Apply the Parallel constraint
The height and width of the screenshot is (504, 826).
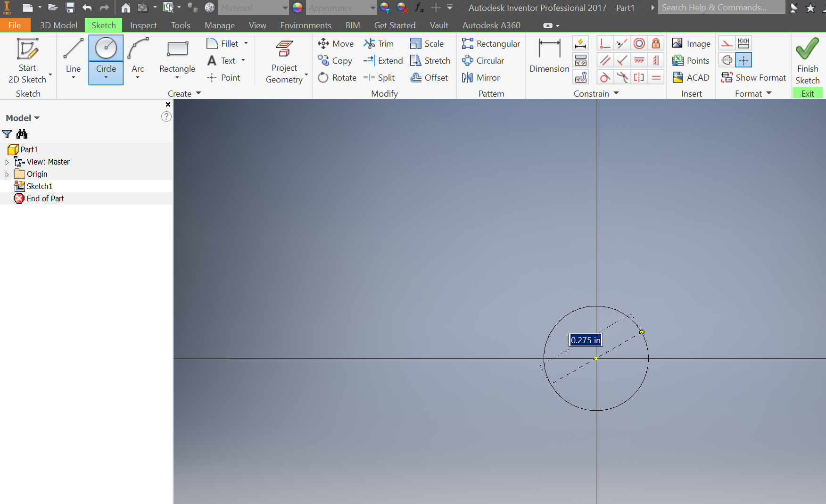click(605, 60)
